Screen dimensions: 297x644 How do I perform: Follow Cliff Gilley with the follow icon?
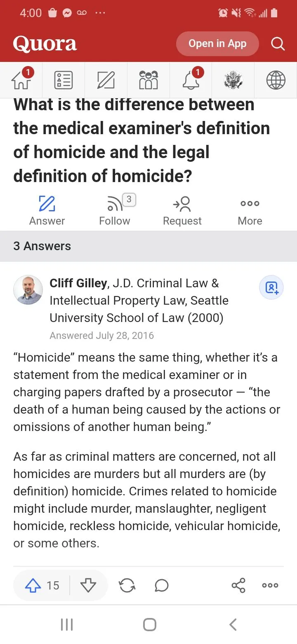(272, 287)
